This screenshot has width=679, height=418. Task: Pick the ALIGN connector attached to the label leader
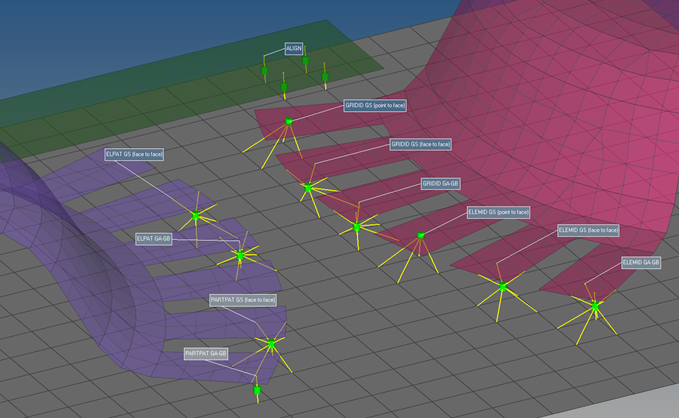265,70
